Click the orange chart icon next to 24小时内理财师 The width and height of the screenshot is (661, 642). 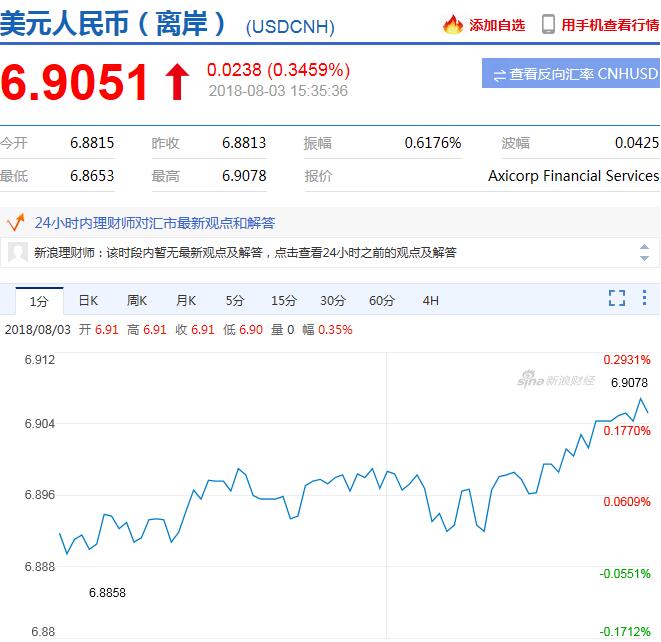point(16,222)
